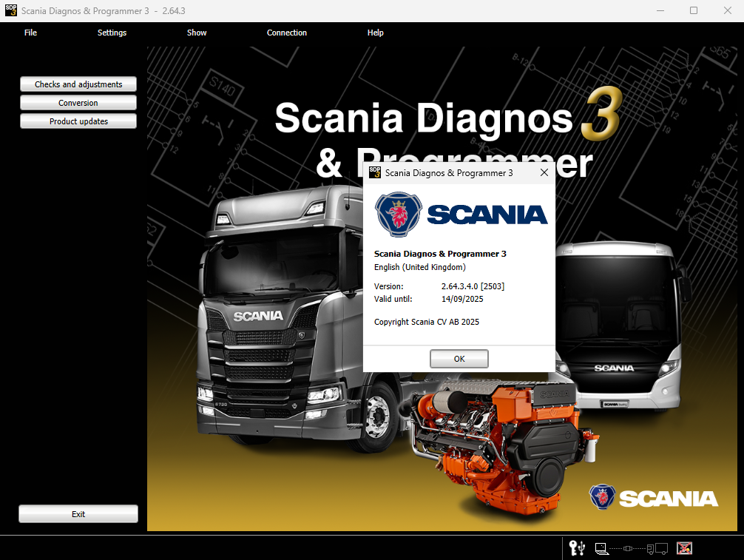The height and width of the screenshot is (560, 744).
Task: Click the Checks and adjustments button
Action: click(78, 84)
